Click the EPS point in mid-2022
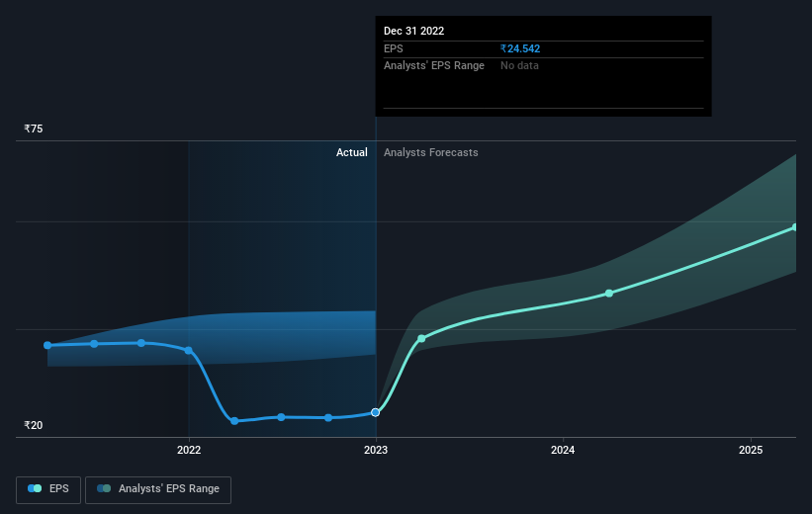 [281, 417]
